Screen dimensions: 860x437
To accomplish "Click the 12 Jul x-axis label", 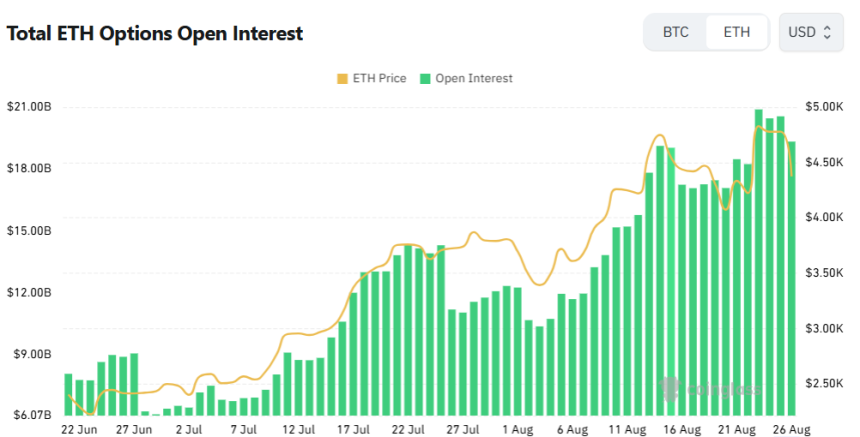I will 298,430.
